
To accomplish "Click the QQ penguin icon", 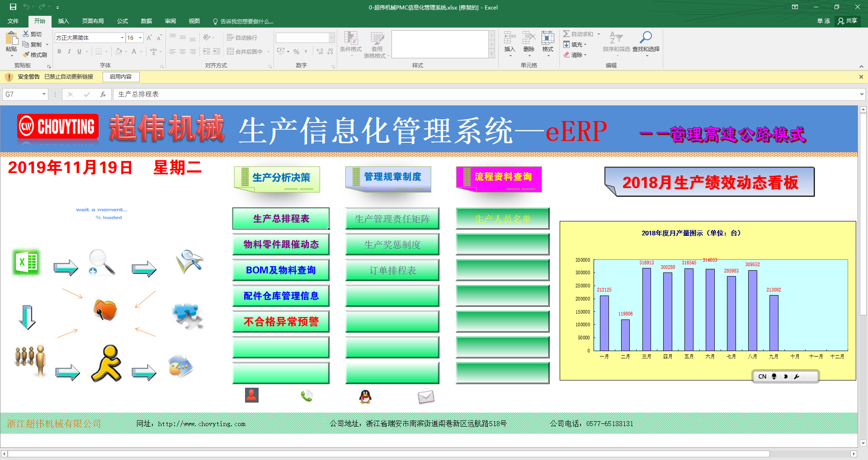I will [x=365, y=396].
